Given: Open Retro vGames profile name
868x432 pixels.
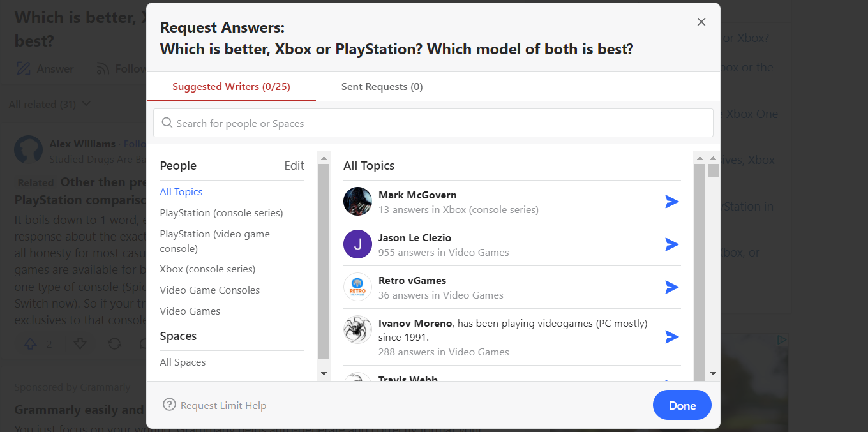Looking at the screenshot, I should coord(412,280).
